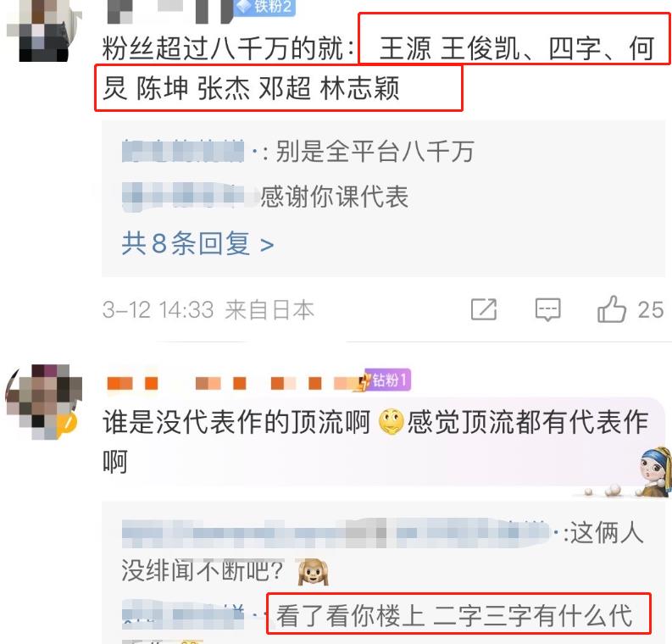Tap the thinking face emoji
672x644 pixels.
[391, 422]
